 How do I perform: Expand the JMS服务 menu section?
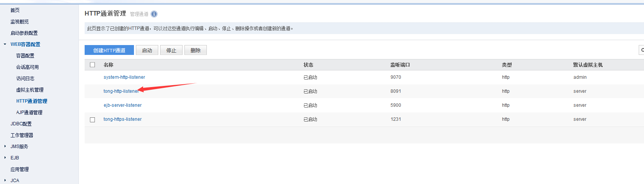pos(5,147)
